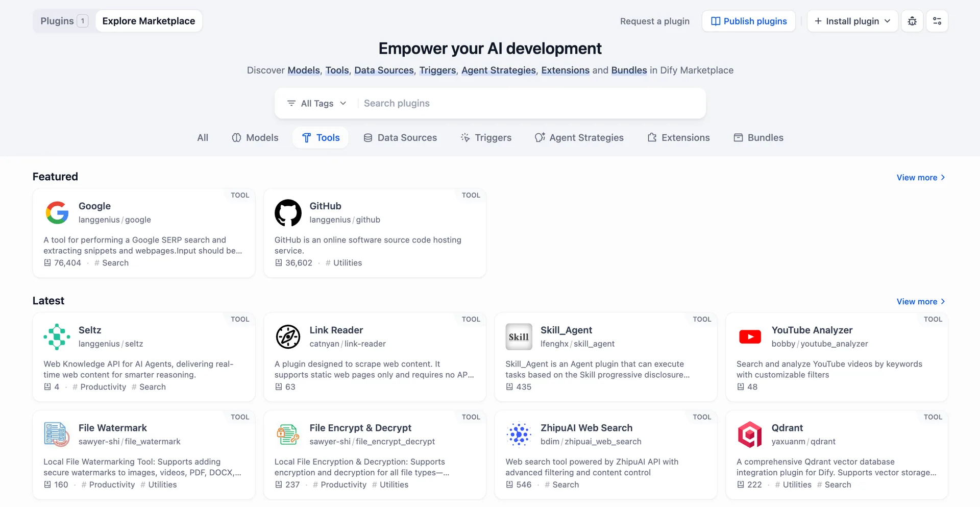Open the Google plugin title
This screenshot has width=980, height=507.
coord(94,206)
